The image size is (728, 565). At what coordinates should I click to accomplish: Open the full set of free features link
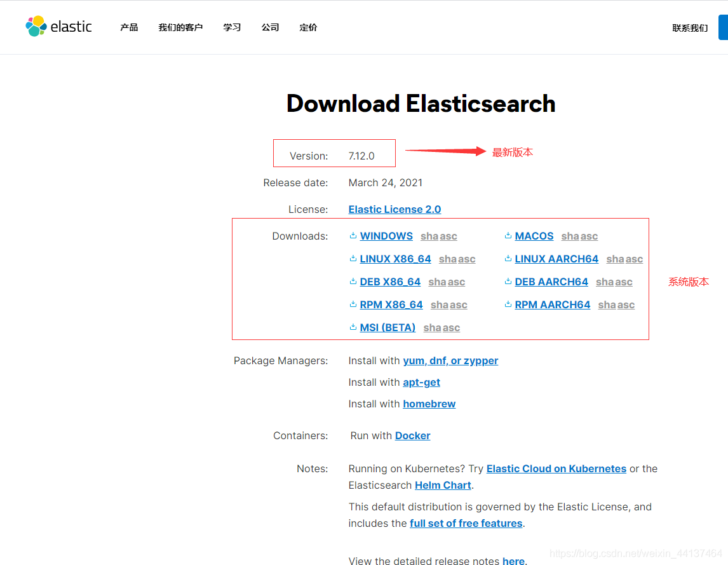466,523
